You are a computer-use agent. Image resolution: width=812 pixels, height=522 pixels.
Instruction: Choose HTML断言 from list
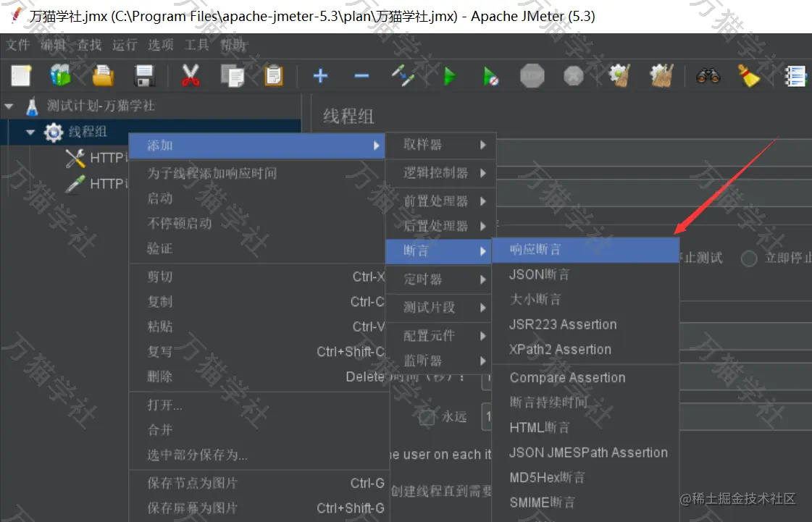pos(586,428)
